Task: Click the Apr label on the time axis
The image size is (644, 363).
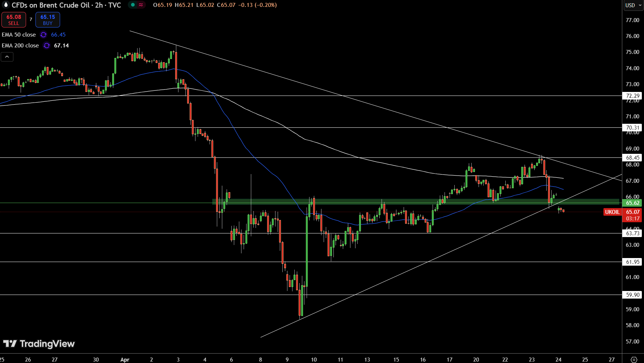Action: pyautogui.click(x=125, y=359)
